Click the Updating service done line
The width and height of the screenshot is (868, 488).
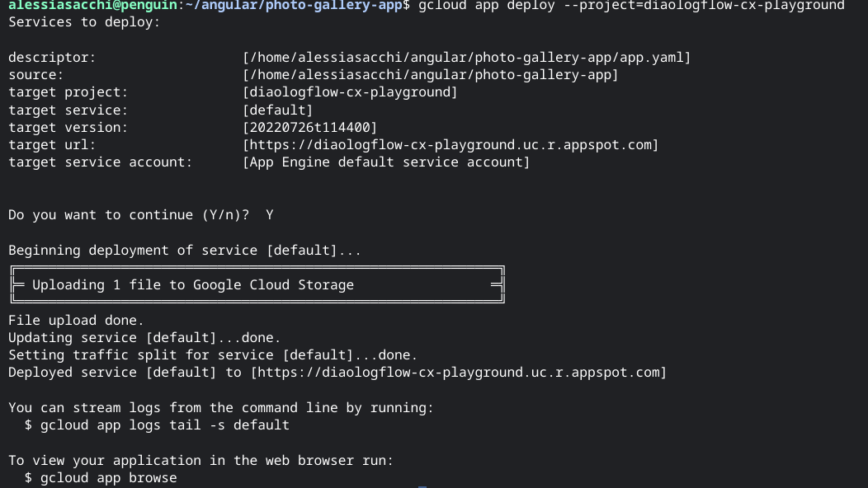pos(144,338)
